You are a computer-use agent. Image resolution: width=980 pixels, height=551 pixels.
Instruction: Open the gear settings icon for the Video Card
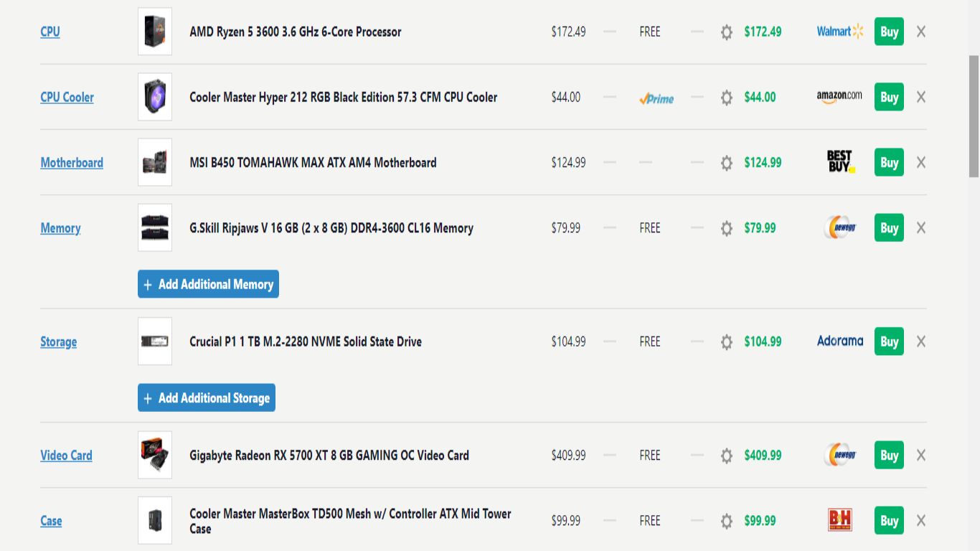click(x=726, y=455)
